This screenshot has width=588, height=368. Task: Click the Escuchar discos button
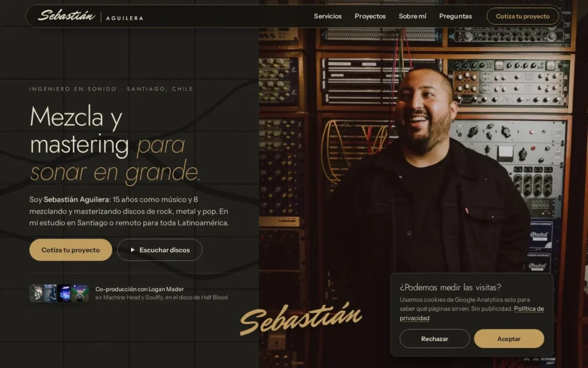[160, 250]
